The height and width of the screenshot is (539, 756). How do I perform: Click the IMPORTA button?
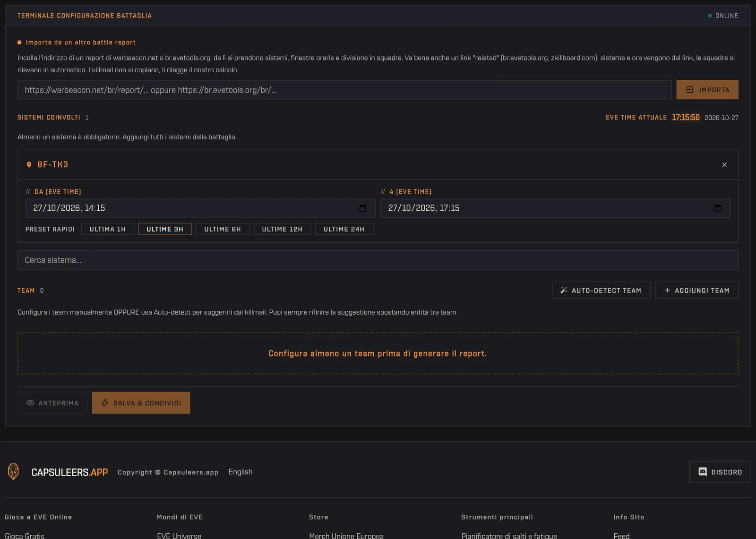(707, 90)
